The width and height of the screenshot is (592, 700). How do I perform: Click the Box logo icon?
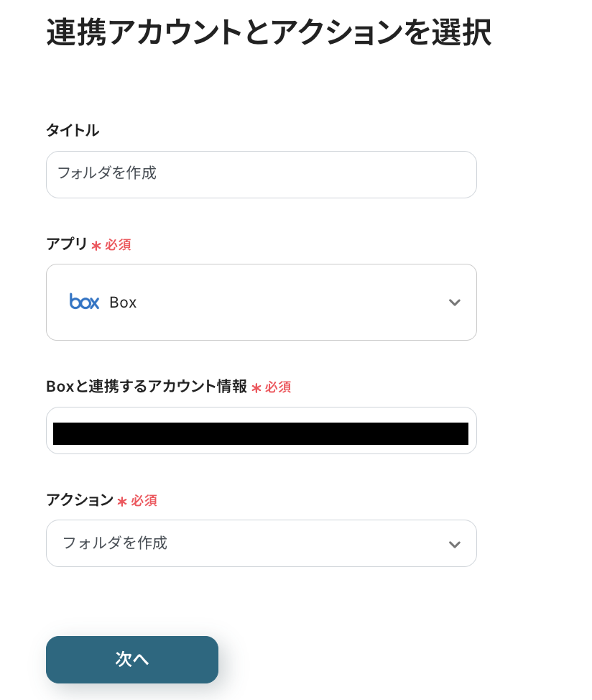[x=84, y=302]
